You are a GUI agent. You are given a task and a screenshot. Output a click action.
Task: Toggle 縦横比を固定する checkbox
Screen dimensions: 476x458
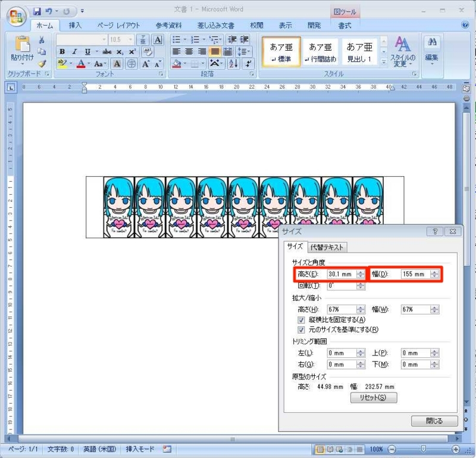point(301,320)
